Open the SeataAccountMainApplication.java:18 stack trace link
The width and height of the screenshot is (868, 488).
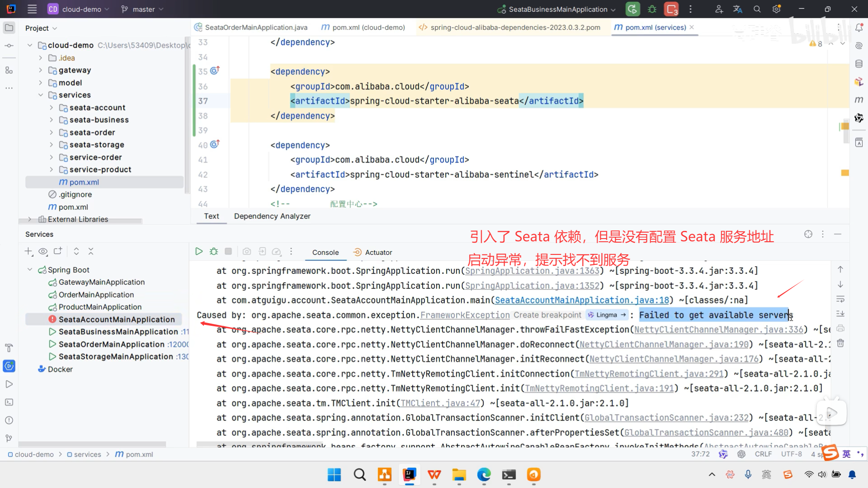pos(581,300)
